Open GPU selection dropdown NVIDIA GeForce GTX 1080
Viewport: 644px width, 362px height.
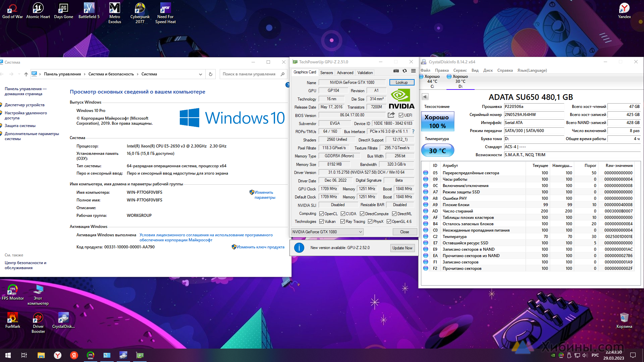(327, 232)
